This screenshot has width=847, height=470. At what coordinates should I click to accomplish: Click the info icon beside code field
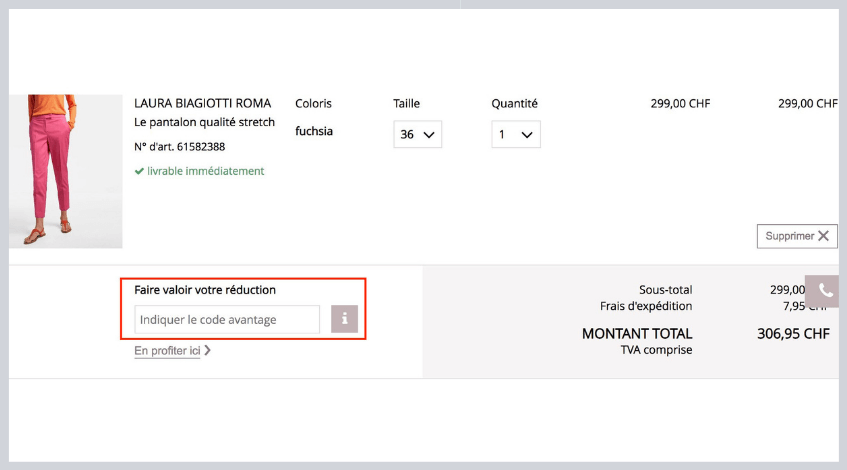[x=344, y=319]
